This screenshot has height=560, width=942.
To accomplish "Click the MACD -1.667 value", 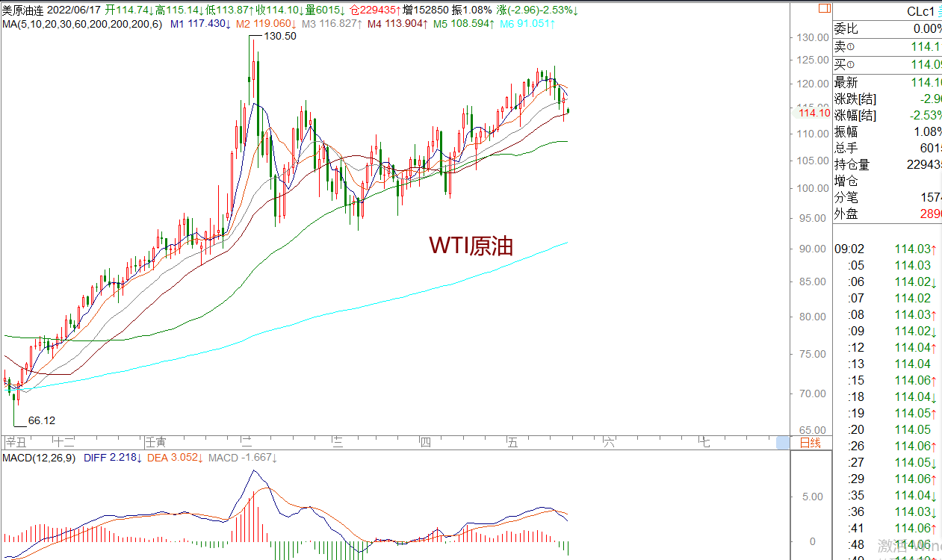I will (x=243, y=457).
